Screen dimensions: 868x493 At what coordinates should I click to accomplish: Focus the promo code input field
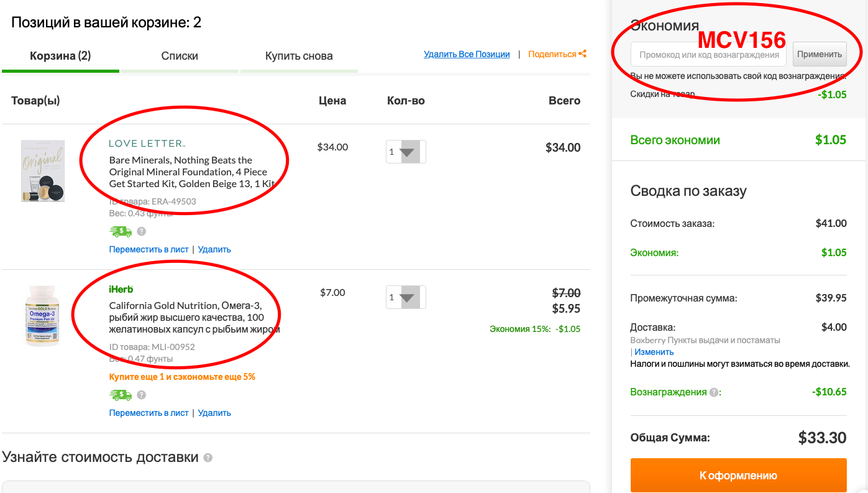click(708, 54)
